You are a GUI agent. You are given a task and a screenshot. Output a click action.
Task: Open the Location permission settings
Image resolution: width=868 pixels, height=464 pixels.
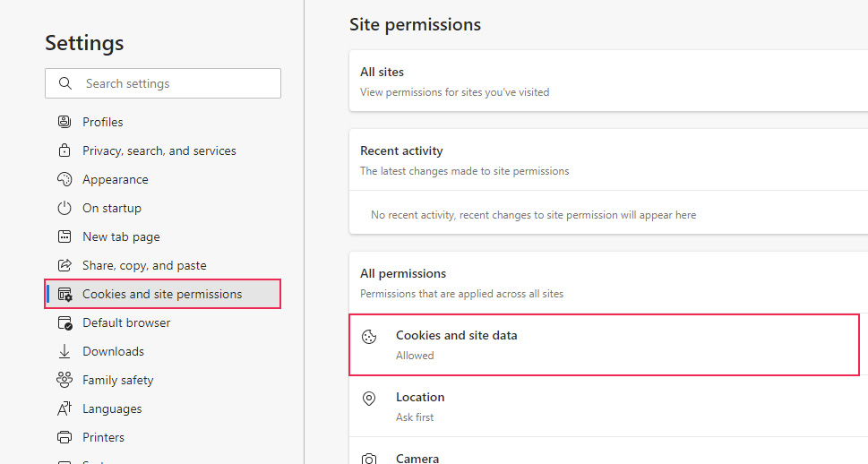pyautogui.click(x=604, y=406)
